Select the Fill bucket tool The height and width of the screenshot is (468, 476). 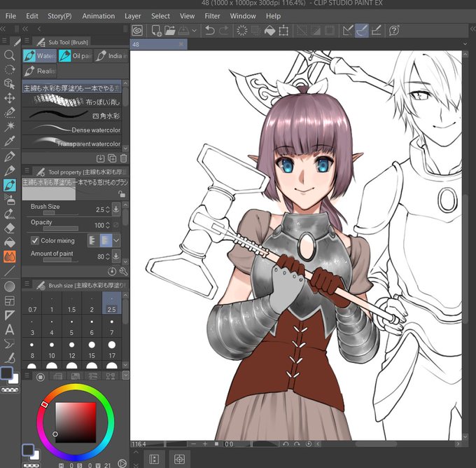(x=9, y=242)
